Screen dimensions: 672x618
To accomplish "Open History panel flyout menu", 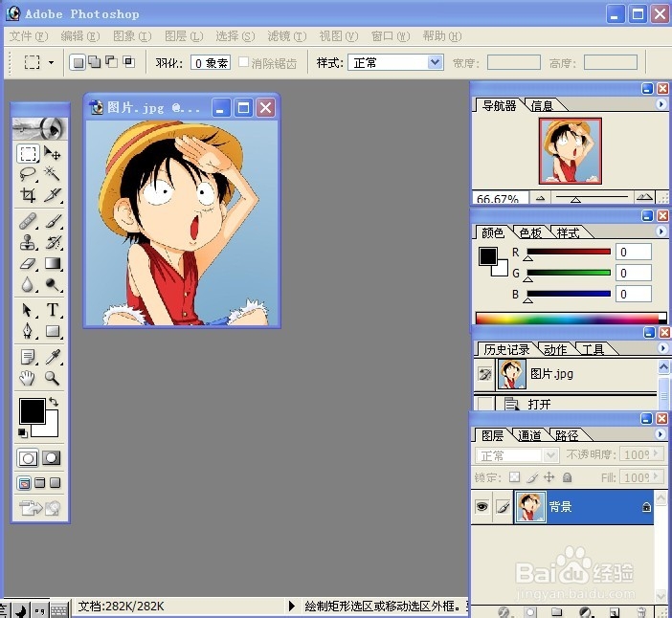I will pyautogui.click(x=662, y=348).
